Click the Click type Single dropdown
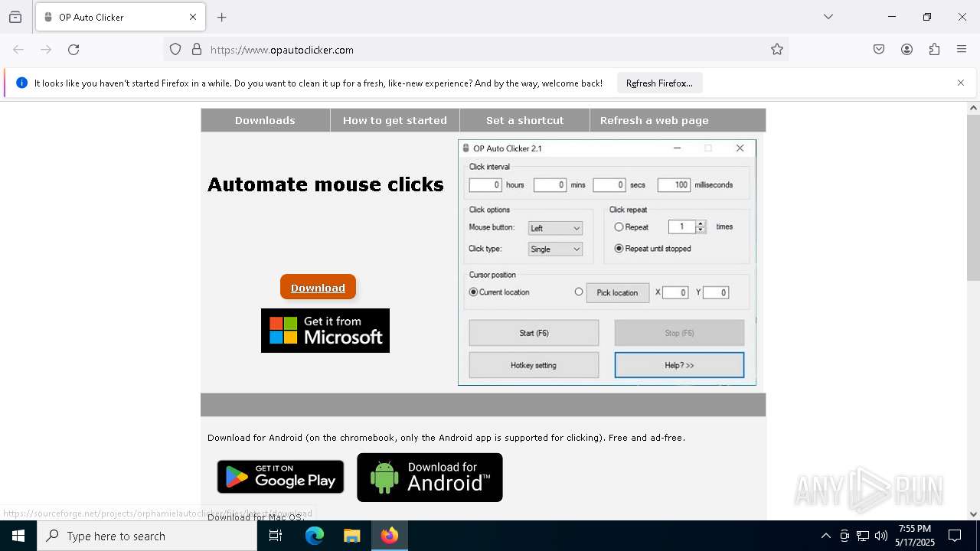This screenshot has height=551, width=980. (555, 249)
